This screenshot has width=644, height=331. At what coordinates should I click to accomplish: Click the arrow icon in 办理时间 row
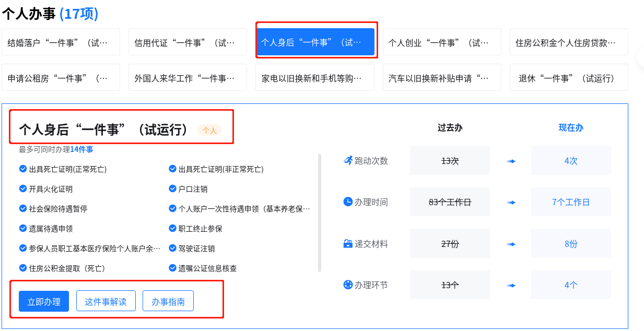pyautogui.click(x=511, y=202)
